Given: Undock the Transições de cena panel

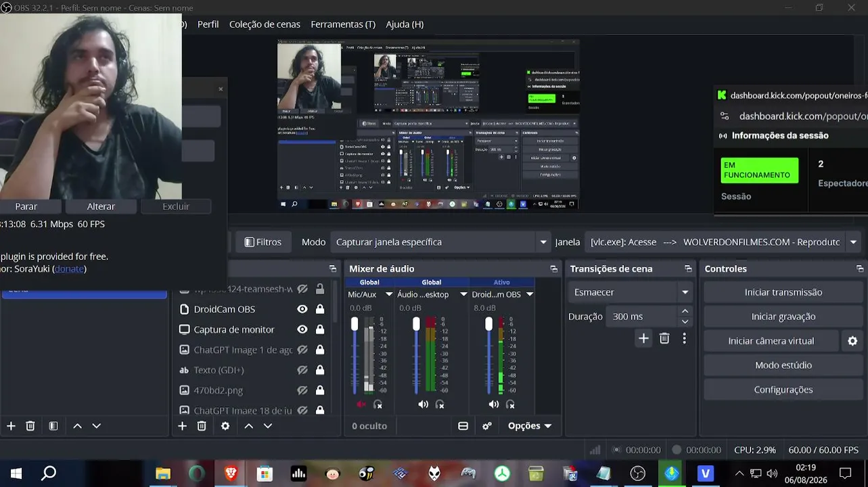Looking at the screenshot, I should pos(688,269).
